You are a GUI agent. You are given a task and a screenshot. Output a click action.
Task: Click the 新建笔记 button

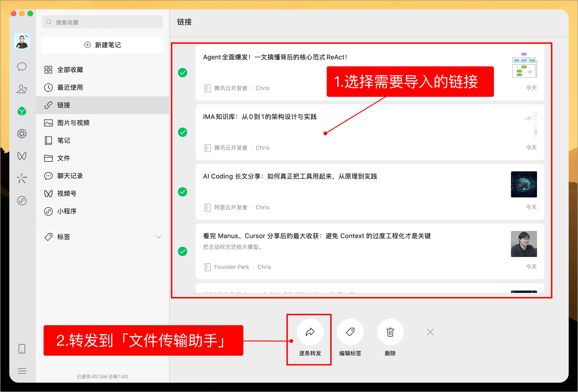point(102,45)
